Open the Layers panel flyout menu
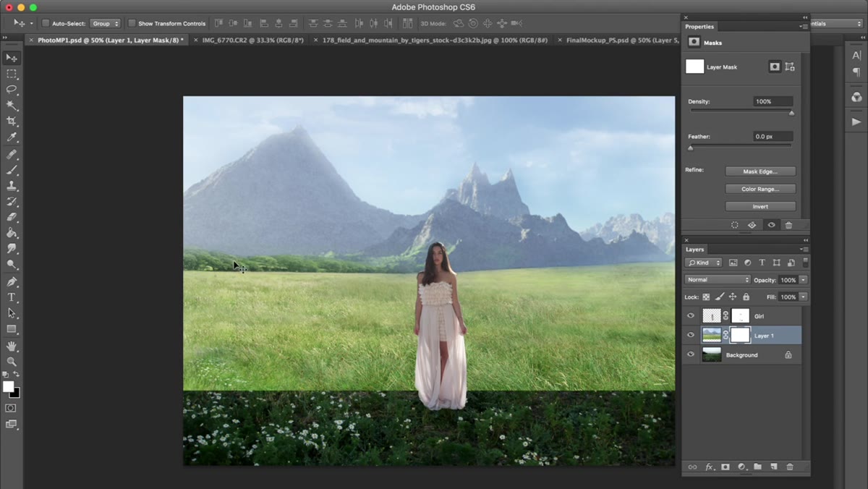Screen dimensions: 868x489 tap(804, 250)
